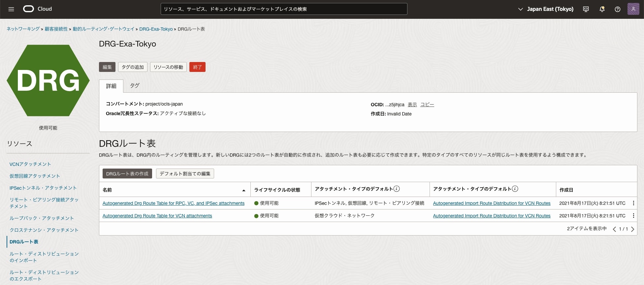Image resolution: width=644 pixels, height=285 pixels.
Task: Open info icon on second アタッチメント・タイプのデフォルト column
Action: point(515,189)
